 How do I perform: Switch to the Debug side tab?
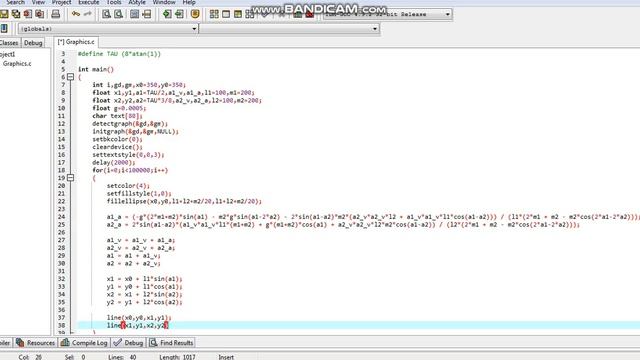click(33, 43)
